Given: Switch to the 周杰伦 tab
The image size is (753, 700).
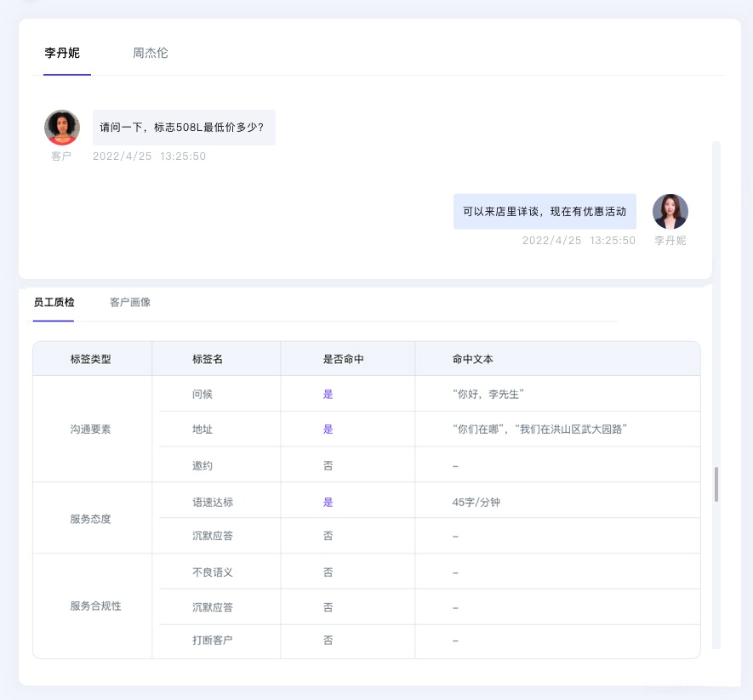Looking at the screenshot, I should (x=151, y=53).
